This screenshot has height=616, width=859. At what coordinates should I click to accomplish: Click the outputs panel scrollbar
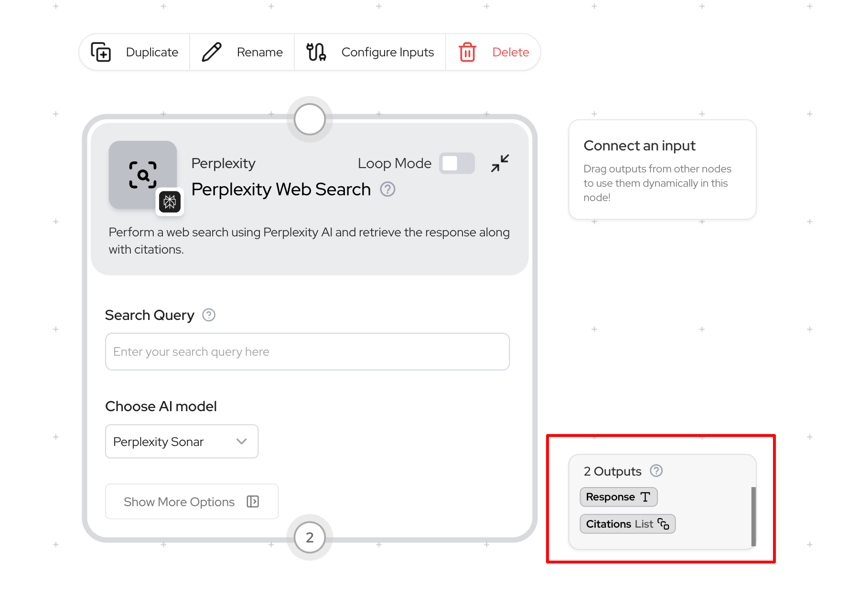pyautogui.click(x=753, y=517)
